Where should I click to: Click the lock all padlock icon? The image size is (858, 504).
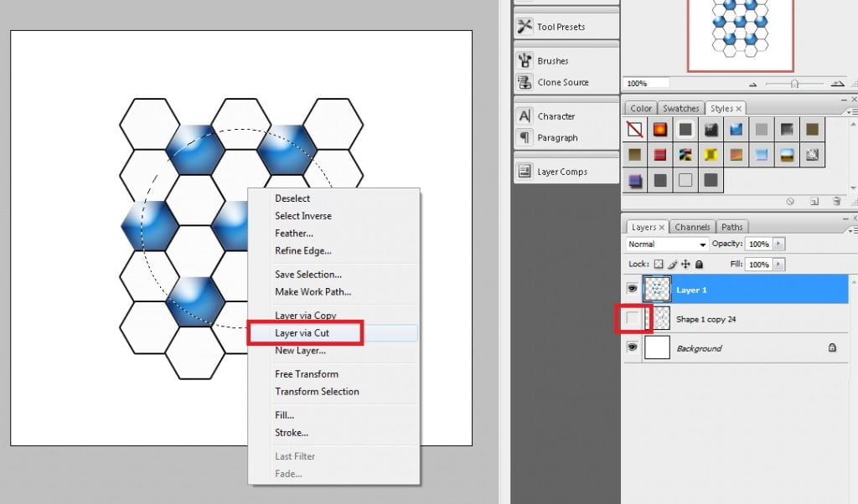(700, 265)
